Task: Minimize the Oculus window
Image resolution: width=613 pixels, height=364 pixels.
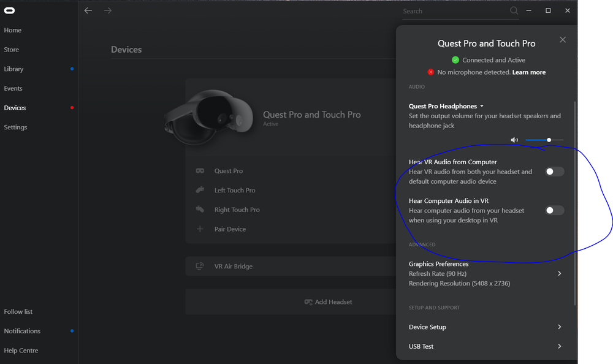Action: pos(529,10)
